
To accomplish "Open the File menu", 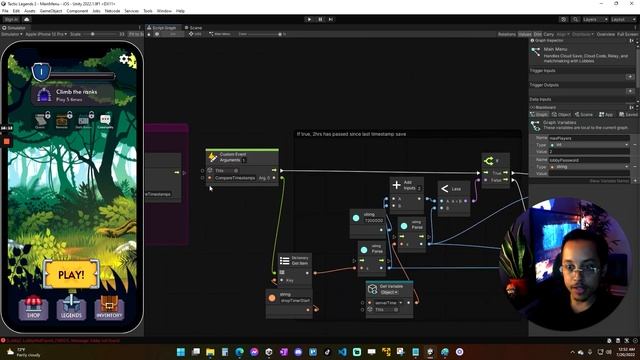I will coord(5,11).
